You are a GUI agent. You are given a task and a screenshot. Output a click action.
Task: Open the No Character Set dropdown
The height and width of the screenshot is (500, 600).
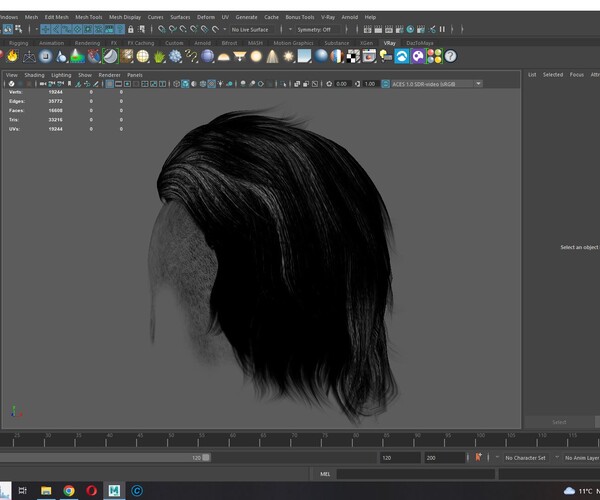click(526, 458)
